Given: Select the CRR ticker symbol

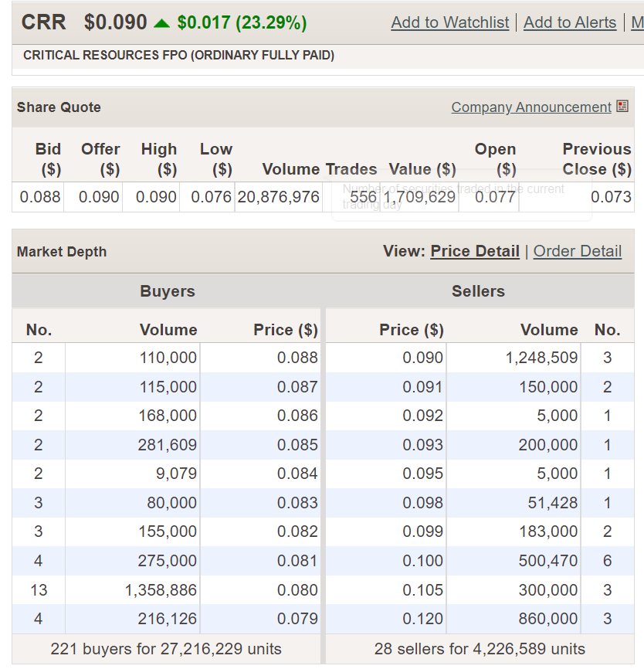Looking at the screenshot, I should pyautogui.click(x=43, y=22).
